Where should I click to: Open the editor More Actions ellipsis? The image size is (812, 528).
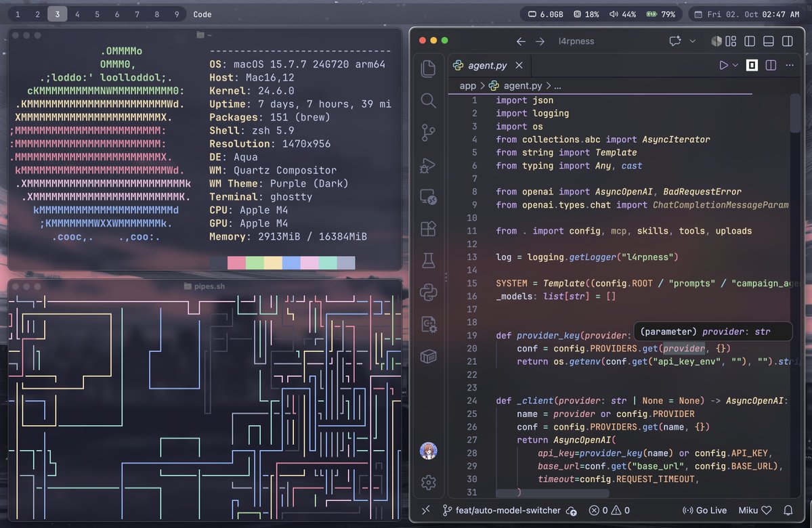789,65
